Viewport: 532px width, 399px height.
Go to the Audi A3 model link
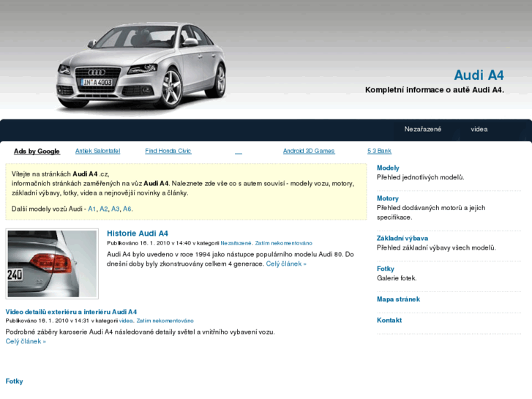(x=116, y=209)
